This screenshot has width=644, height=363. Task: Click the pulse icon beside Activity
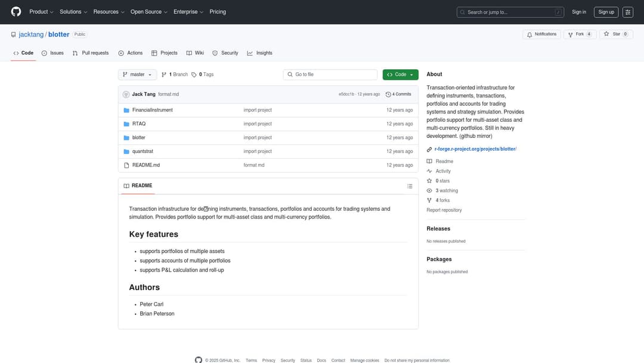(x=429, y=171)
